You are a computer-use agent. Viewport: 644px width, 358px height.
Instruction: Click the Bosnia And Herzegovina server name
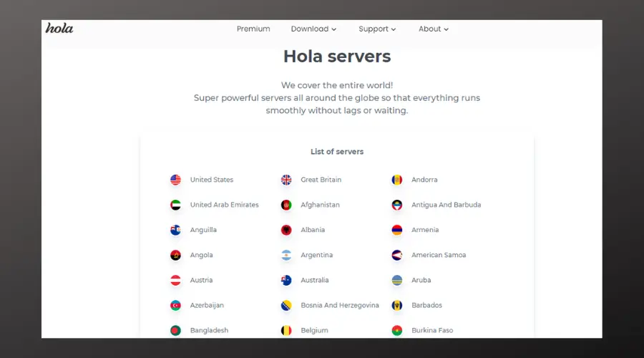(340, 305)
